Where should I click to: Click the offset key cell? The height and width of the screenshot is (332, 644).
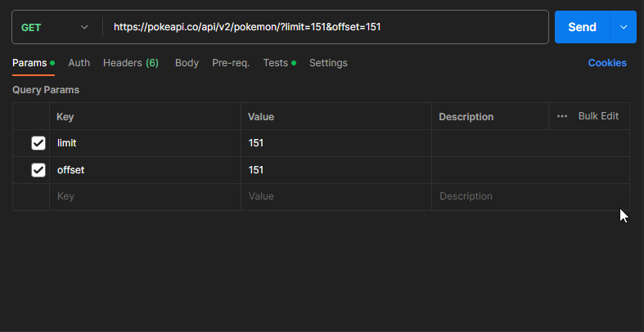[x=145, y=170]
